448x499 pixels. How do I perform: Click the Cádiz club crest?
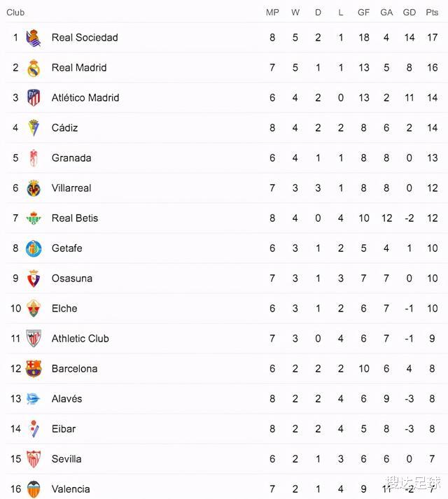coord(34,128)
